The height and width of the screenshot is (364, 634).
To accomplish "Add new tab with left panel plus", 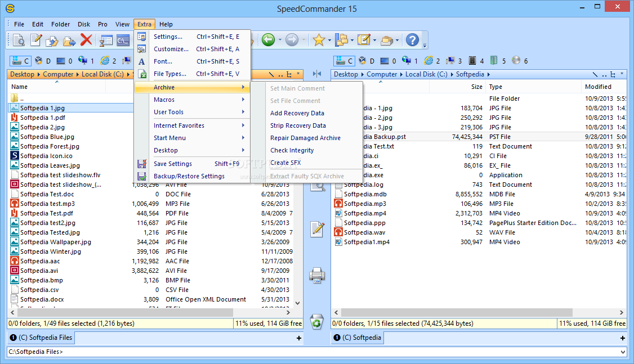I will [299, 338].
